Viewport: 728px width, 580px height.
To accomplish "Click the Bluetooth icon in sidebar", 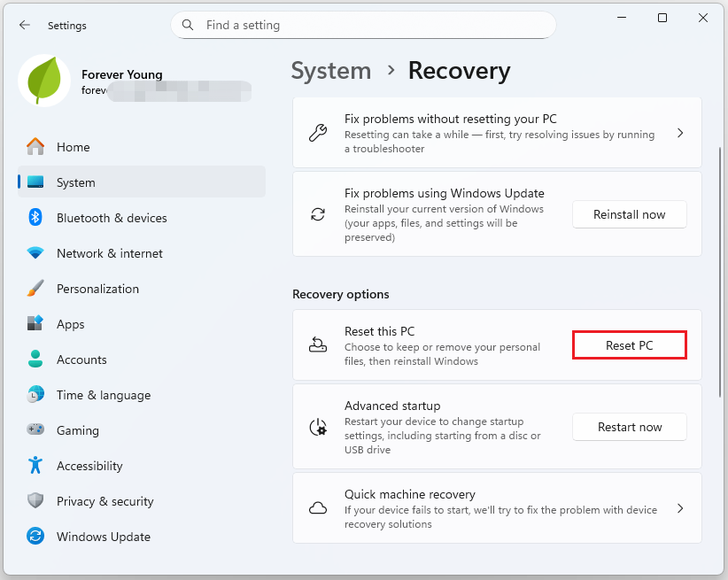I will 35,217.
